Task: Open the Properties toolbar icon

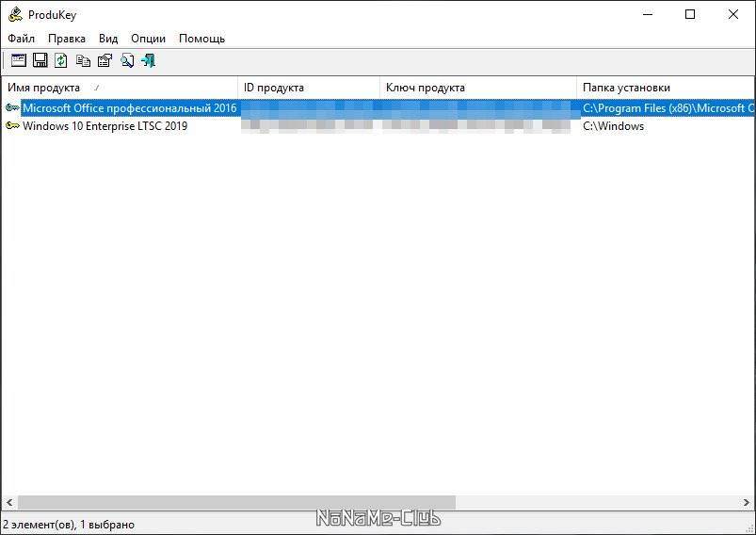Action: (105, 60)
